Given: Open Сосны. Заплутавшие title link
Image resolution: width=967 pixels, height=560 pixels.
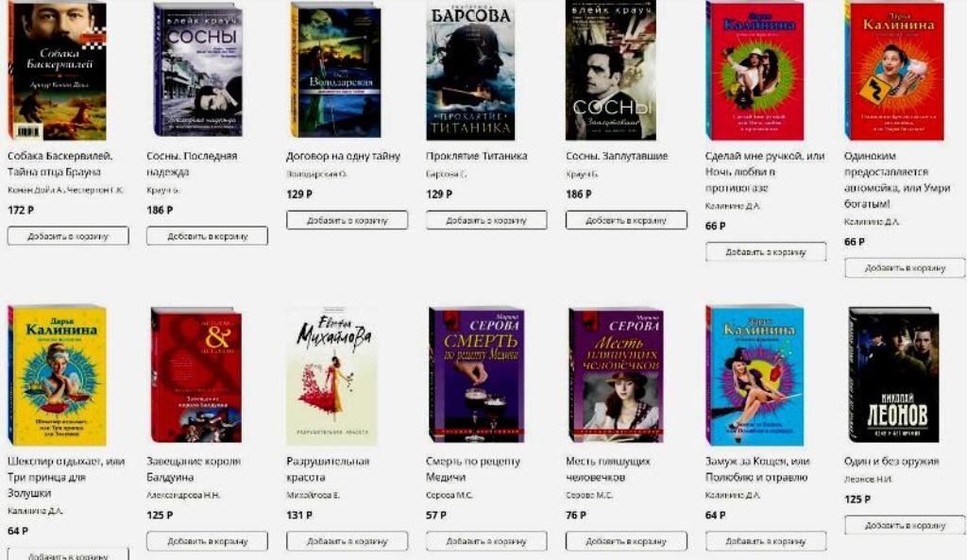Looking at the screenshot, I should click(x=617, y=156).
